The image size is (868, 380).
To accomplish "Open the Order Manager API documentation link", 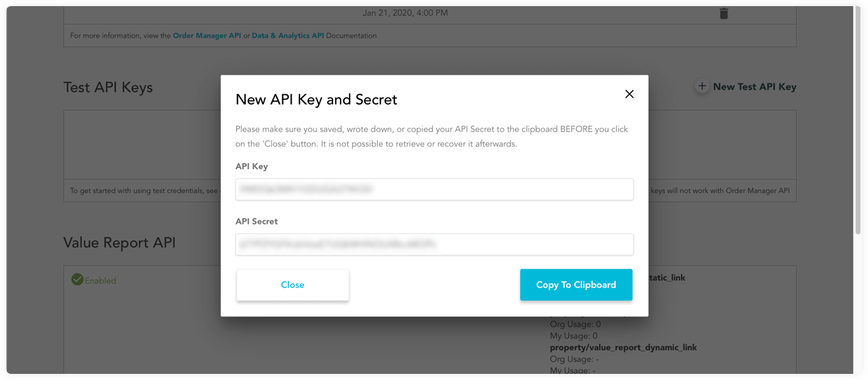I will point(207,35).
